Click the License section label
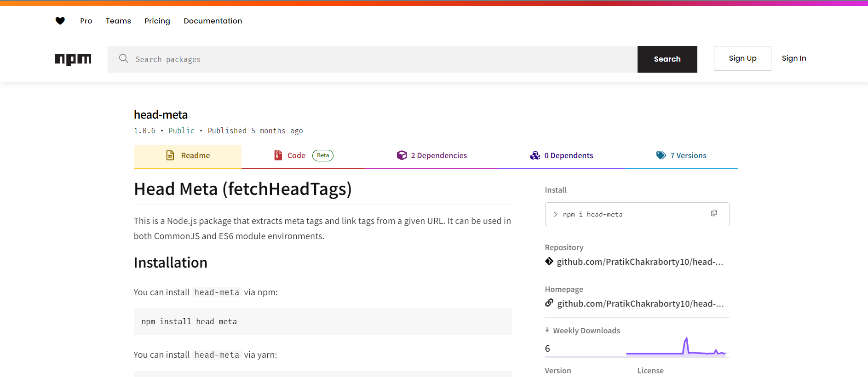 click(x=650, y=371)
